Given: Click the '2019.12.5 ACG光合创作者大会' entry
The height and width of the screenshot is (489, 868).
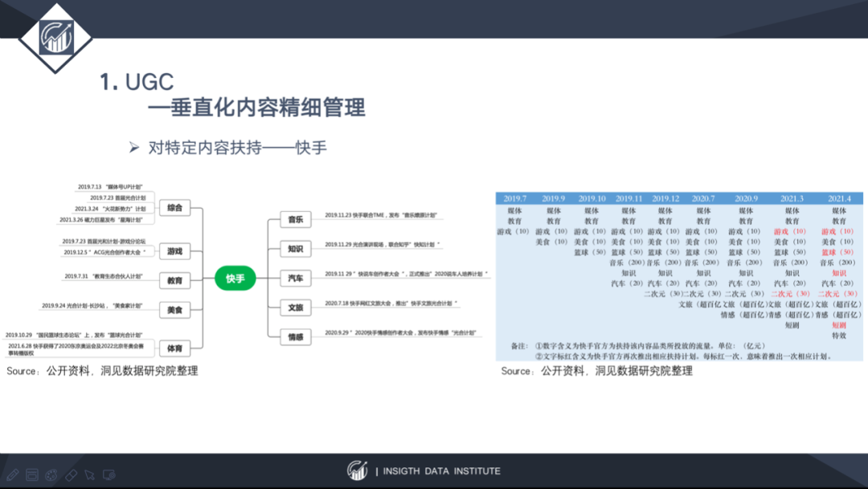Looking at the screenshot, I should (104, 252).
